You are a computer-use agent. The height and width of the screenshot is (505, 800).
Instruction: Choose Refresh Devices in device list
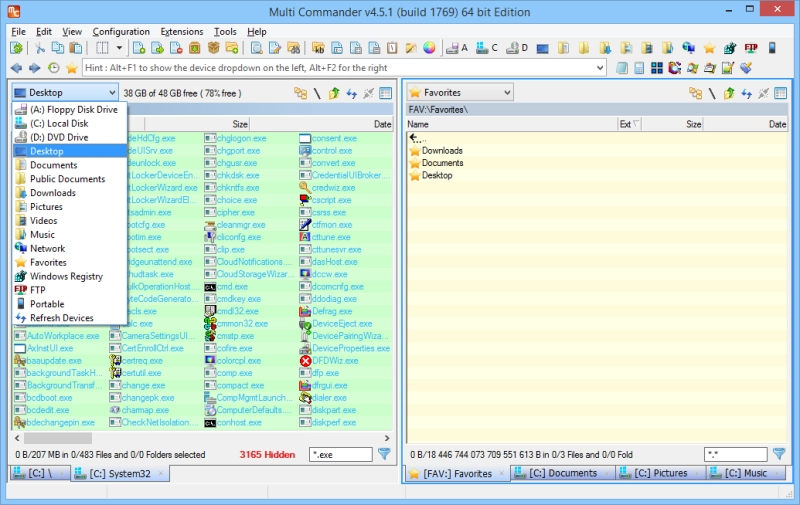pyautogui.click(x=70, y=318)
